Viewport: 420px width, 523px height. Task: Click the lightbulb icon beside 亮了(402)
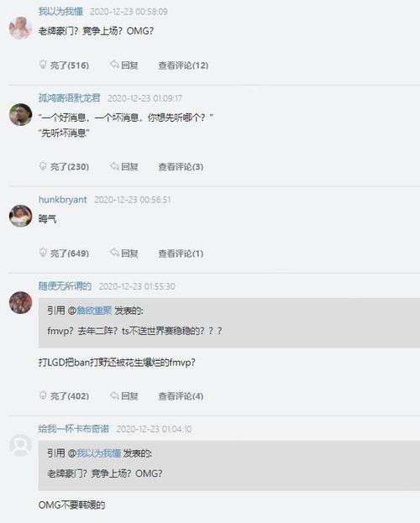[43, 395]
